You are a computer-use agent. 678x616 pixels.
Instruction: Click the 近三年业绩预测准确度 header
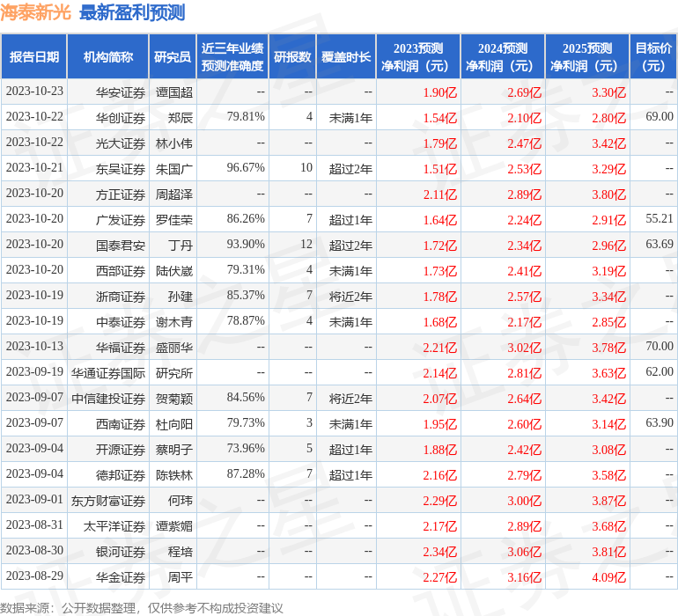pos(232,57)
